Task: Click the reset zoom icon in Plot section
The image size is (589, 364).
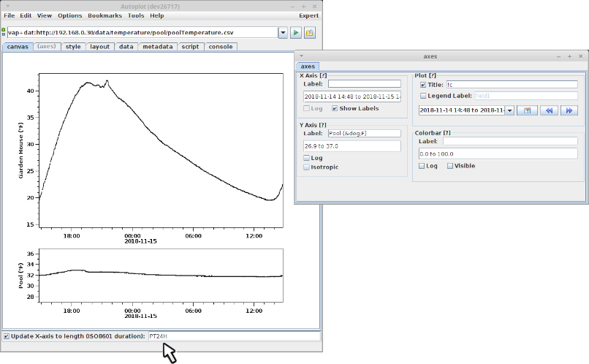Action: point(527,110)
